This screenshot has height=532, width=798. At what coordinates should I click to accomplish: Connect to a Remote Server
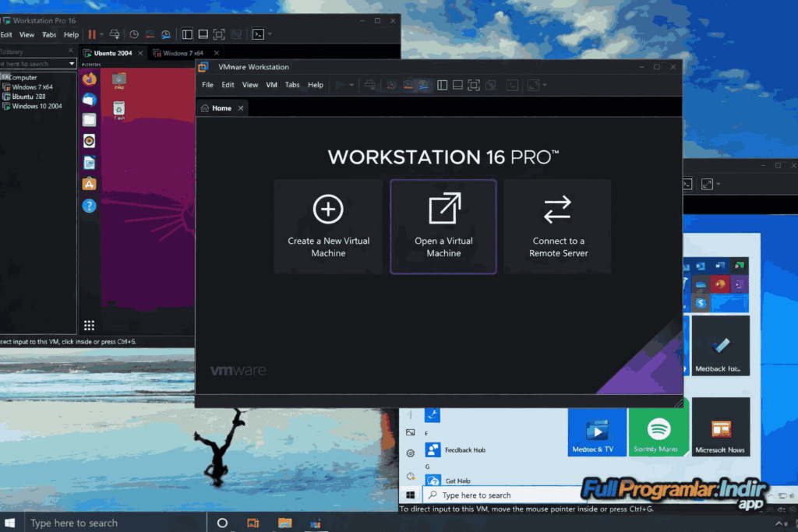pyautogui.click(x=558, y=227)
